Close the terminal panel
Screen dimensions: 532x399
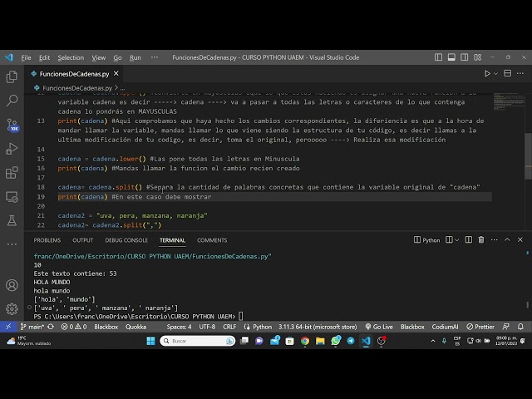pyautogui.click(x=520, y=239)
